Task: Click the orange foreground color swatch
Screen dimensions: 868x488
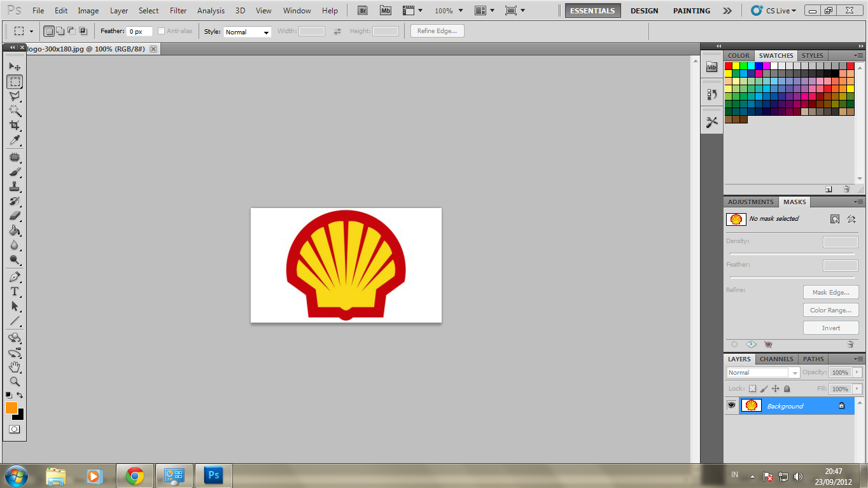Action: click(x=11, y=408)
